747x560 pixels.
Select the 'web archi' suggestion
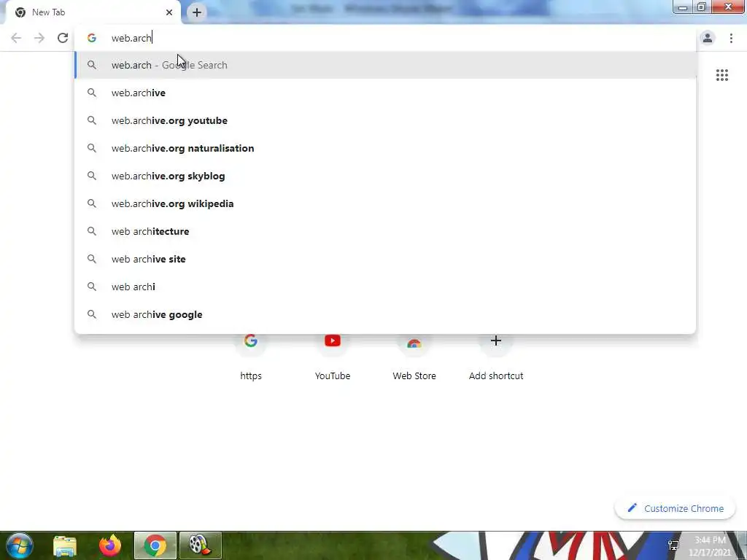[385, 287]
